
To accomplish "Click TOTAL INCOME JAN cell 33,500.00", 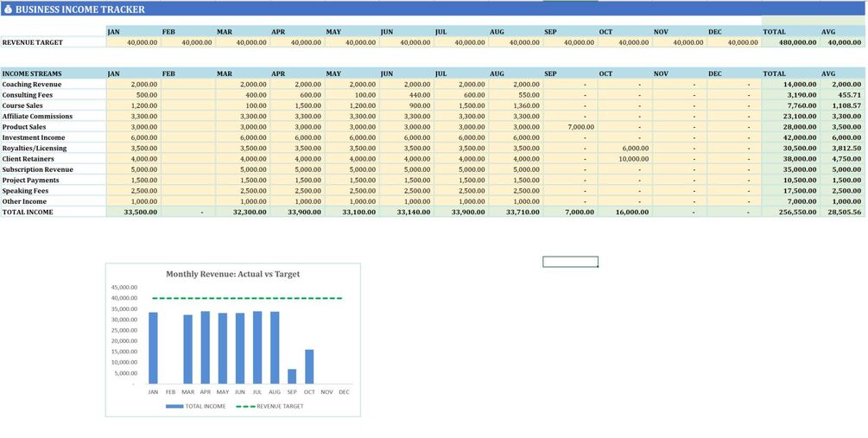I will point(133,212).
